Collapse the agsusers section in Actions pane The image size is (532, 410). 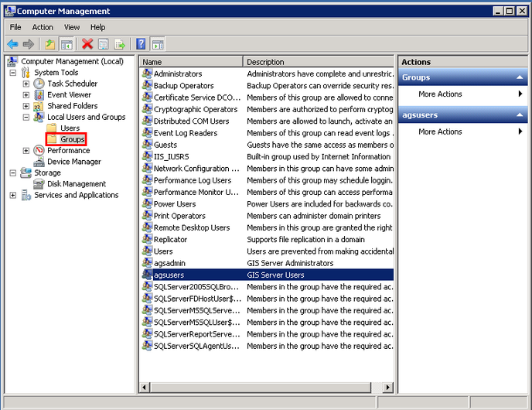tap(520, 114)
